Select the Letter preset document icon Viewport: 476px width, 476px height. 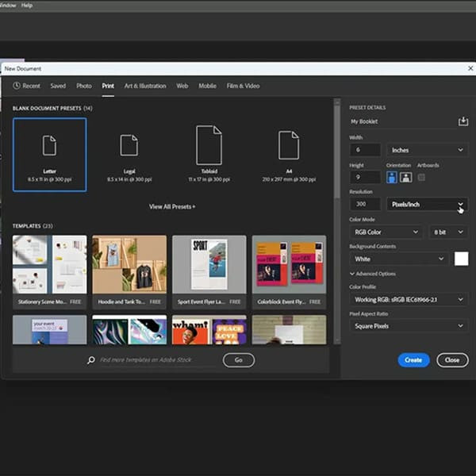(x=49, y=145)
